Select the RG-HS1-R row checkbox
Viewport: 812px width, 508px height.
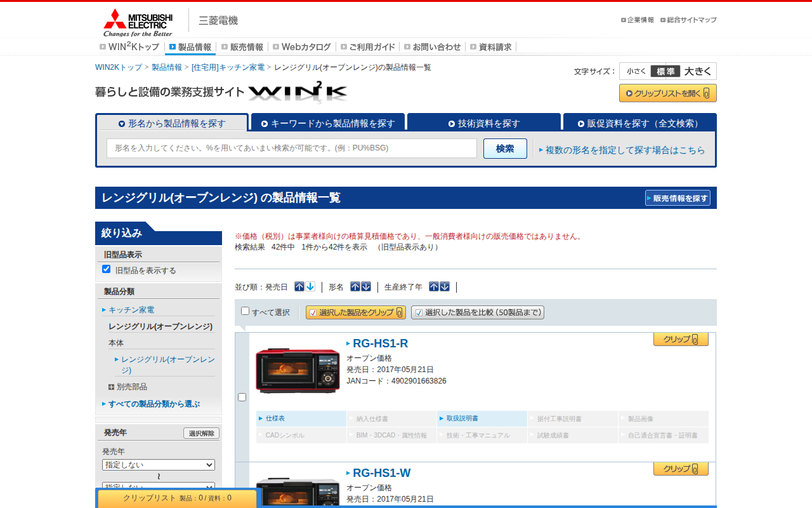(242, 398)
